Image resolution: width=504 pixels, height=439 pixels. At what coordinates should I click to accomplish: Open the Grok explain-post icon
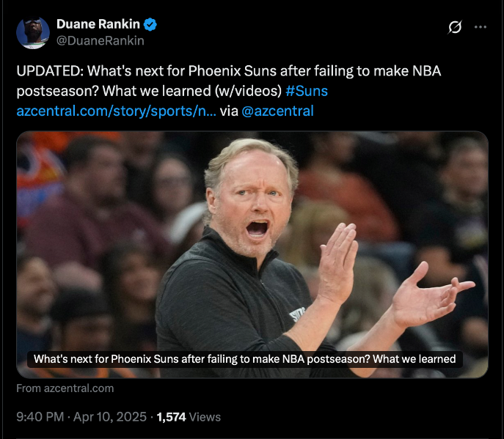[x=455, y=27]
